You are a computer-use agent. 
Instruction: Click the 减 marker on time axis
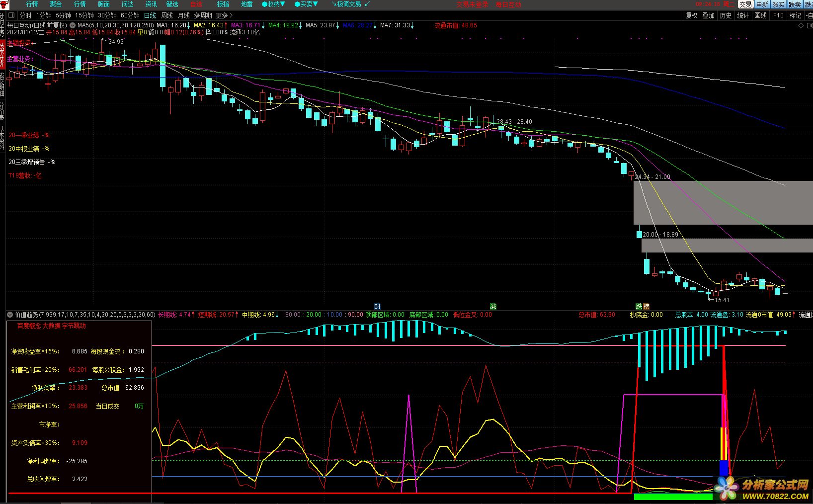493,306
